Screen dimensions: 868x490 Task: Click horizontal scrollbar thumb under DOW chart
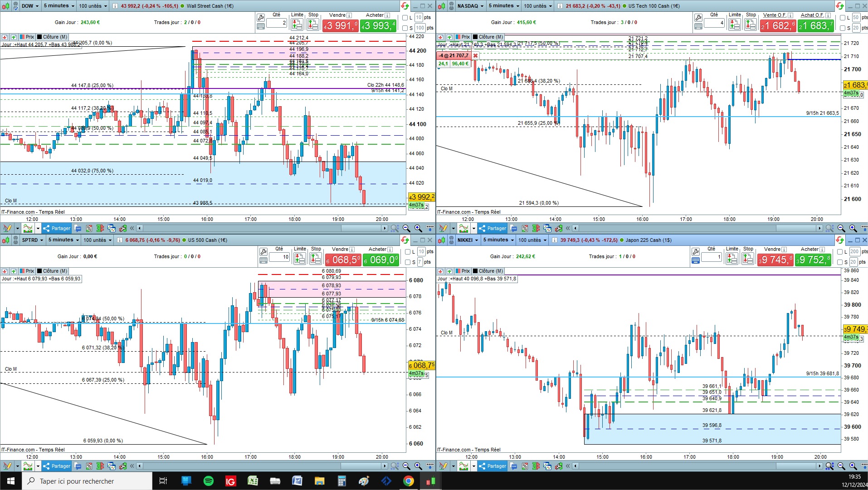tap(362, 228)
